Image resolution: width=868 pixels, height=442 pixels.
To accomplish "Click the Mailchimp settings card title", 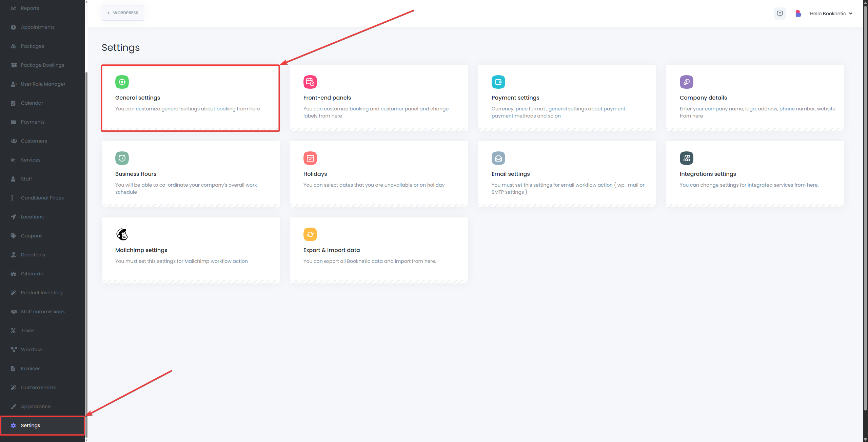I will [x=141, y=250].
